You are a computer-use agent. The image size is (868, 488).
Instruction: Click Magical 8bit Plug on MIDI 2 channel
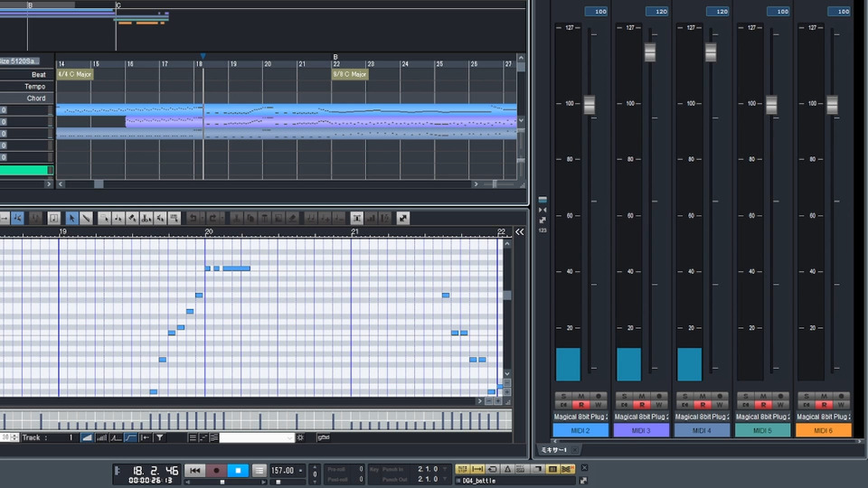pyautogui.click(x=580, y=417)
